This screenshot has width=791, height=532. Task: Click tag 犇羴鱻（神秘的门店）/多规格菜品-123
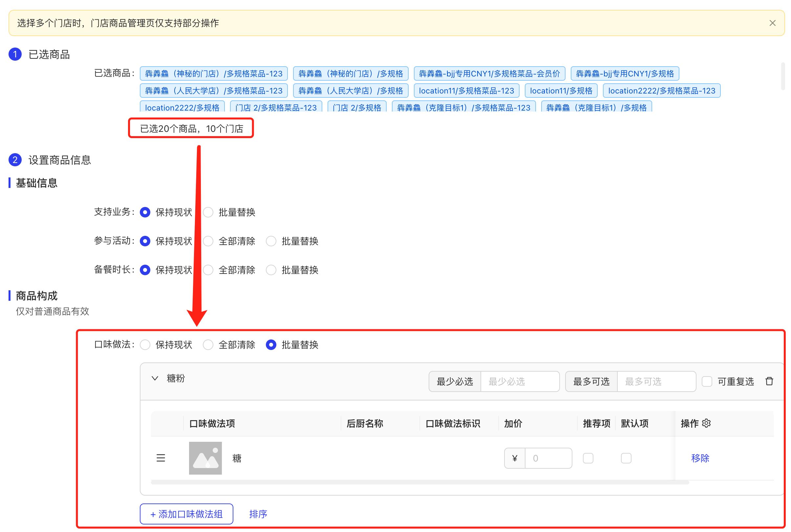pyautogui.click(x=214, y=73)
